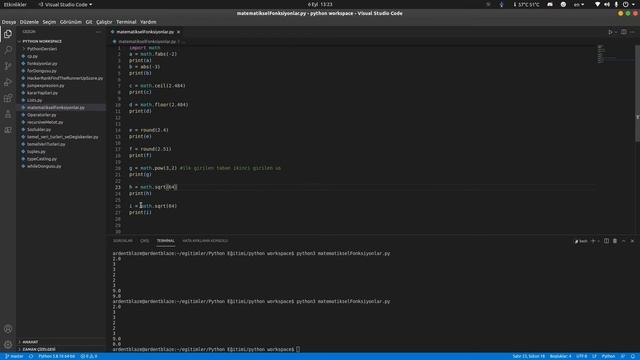Viewport: 640px width, 360px height.
Task: Click the master git branch indicator
Action: (14, 356)
